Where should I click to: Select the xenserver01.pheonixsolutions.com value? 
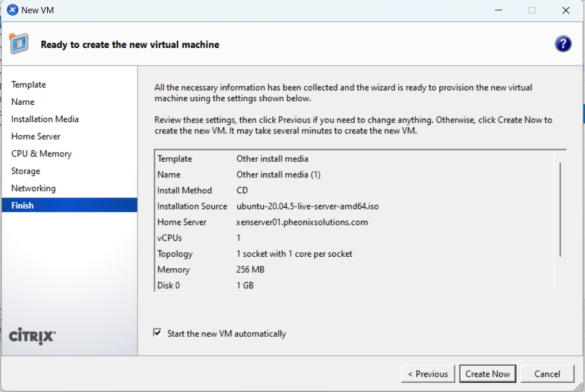[x=302, y=222]
